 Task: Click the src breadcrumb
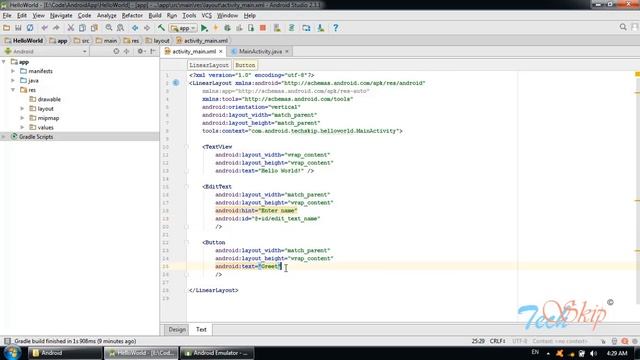click(x=82, y=41)
